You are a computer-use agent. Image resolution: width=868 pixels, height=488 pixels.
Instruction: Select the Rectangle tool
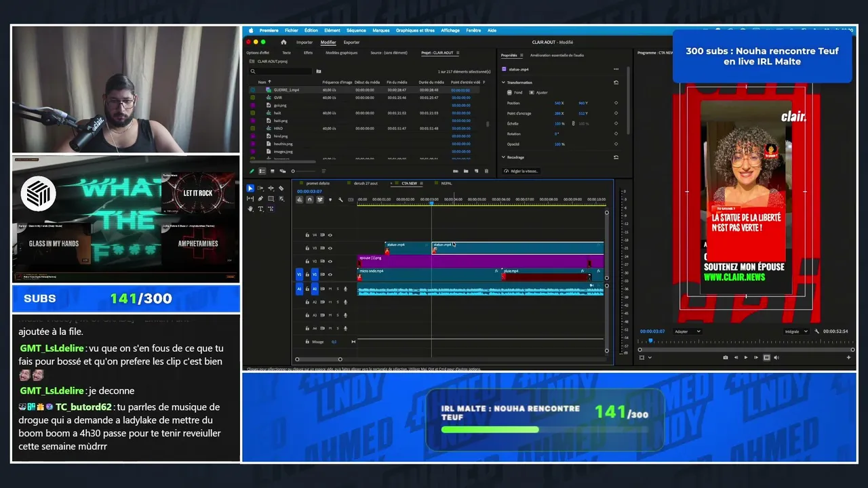(x=271, y=199)
